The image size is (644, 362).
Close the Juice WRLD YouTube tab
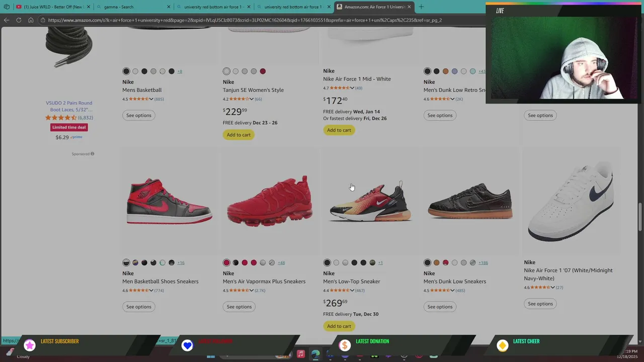[88, 7]
